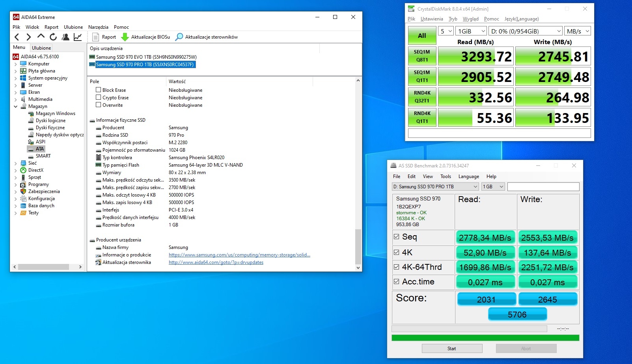The height and width of the screenshot is (364, 632).
Task: Toggle the Block Erase checkbox
Action: point(99,90)
